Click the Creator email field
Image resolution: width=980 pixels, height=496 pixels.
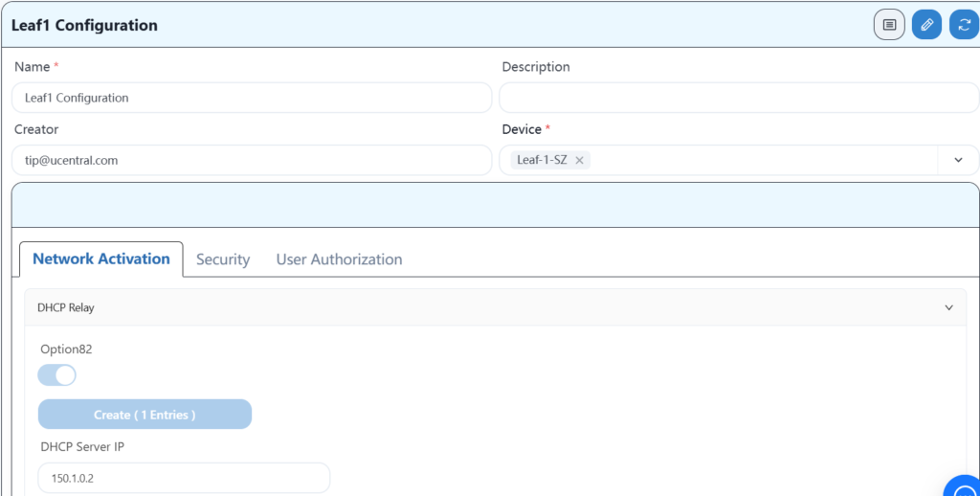tap(252, 161)
